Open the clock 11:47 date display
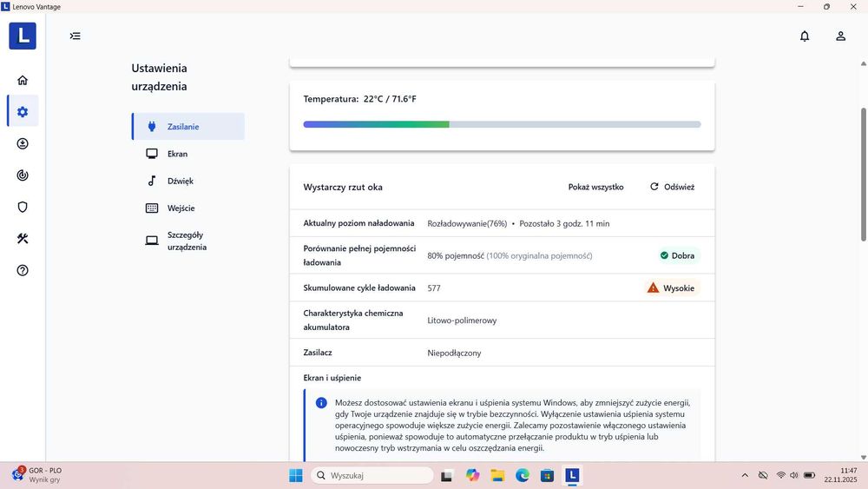Image resolution: width=868 pixels, height=489 pixels. click(840, 475)
